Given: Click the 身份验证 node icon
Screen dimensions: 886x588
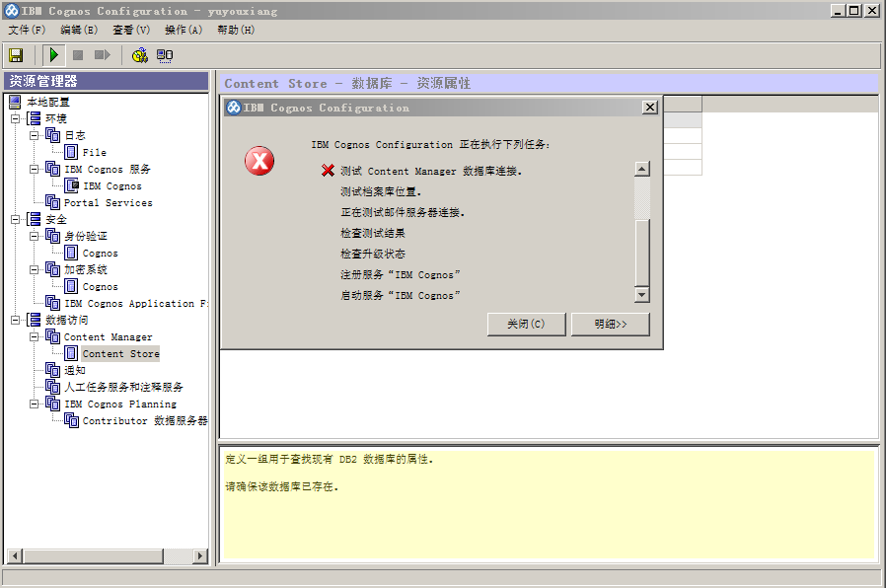Looking at the screenshot, I should 52,236.
